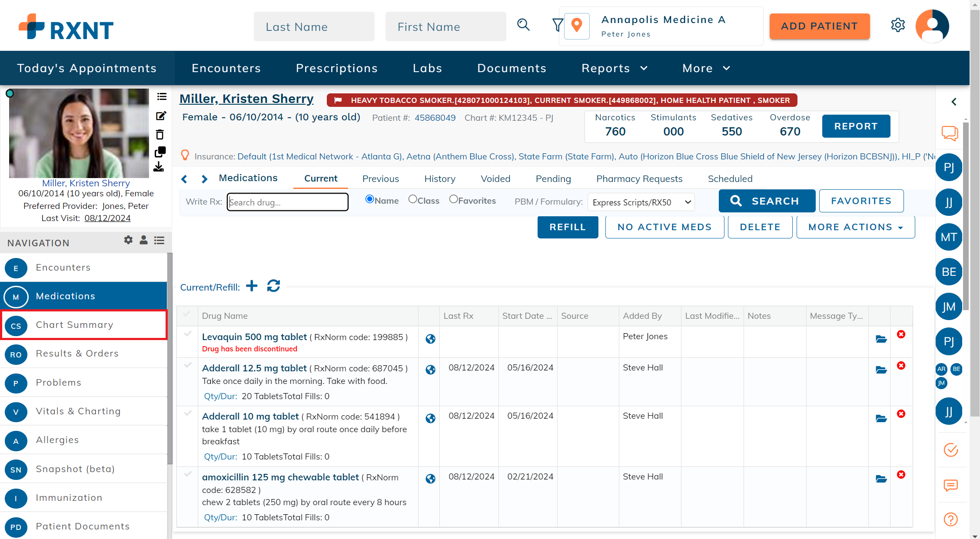Check the checkbox on the Adderall 10 mg row
The width and height of the screenshot is (980, 539).
click(187, 413)
